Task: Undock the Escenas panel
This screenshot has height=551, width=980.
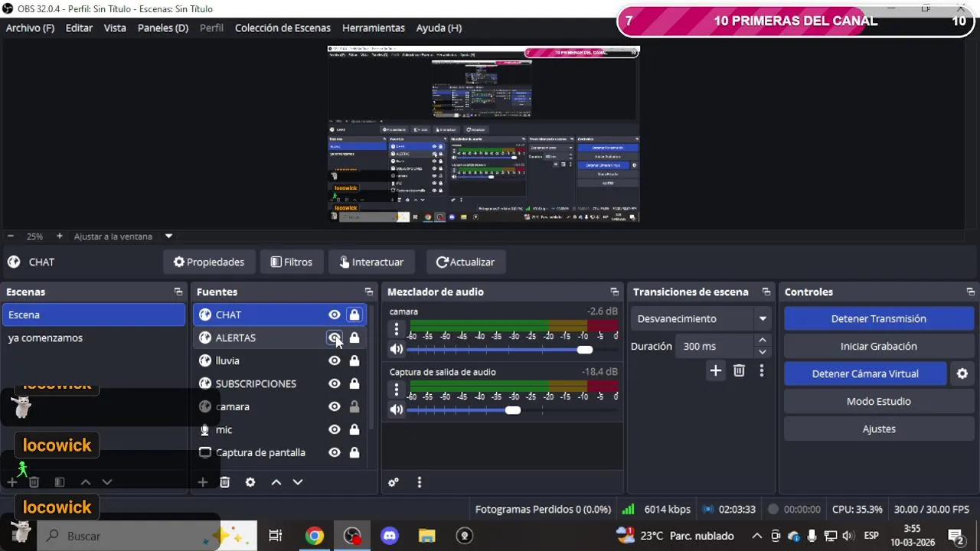Action: click(x=178, y=292)
